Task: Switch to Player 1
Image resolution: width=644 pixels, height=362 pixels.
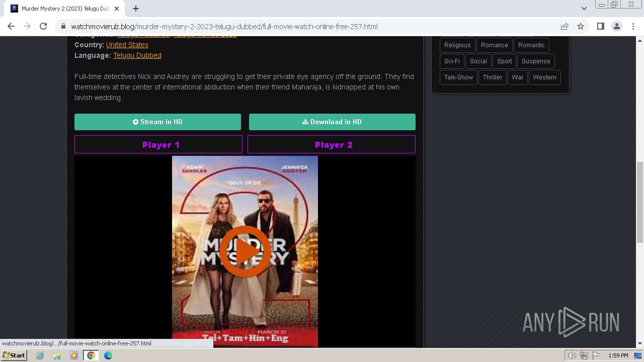Action: click(x=158, y=144)
